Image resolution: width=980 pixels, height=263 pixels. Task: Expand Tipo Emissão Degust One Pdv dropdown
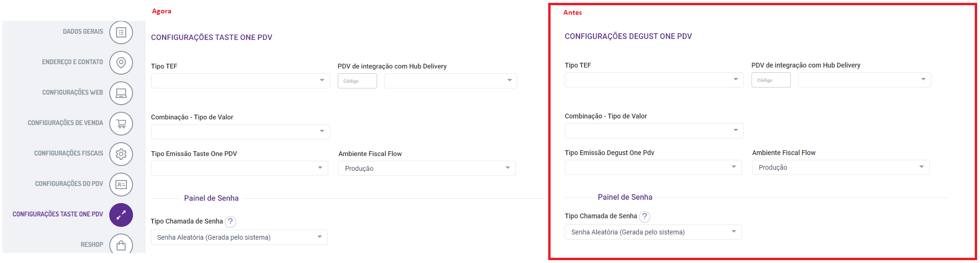tap(653, 167)
